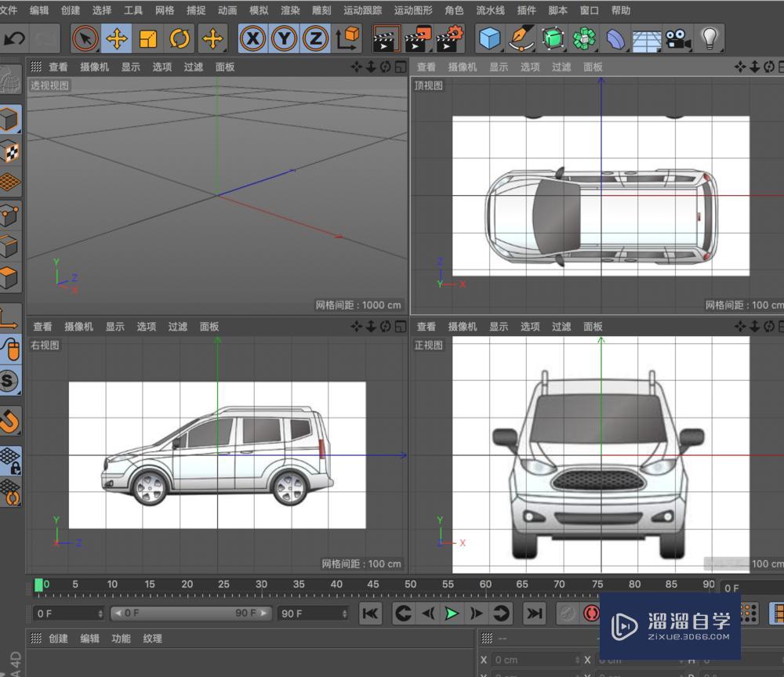The height and width of the screenshot is (677, 784).
Task: Open the 创建 menu in menu bar
Action: (x=71, y=10)
